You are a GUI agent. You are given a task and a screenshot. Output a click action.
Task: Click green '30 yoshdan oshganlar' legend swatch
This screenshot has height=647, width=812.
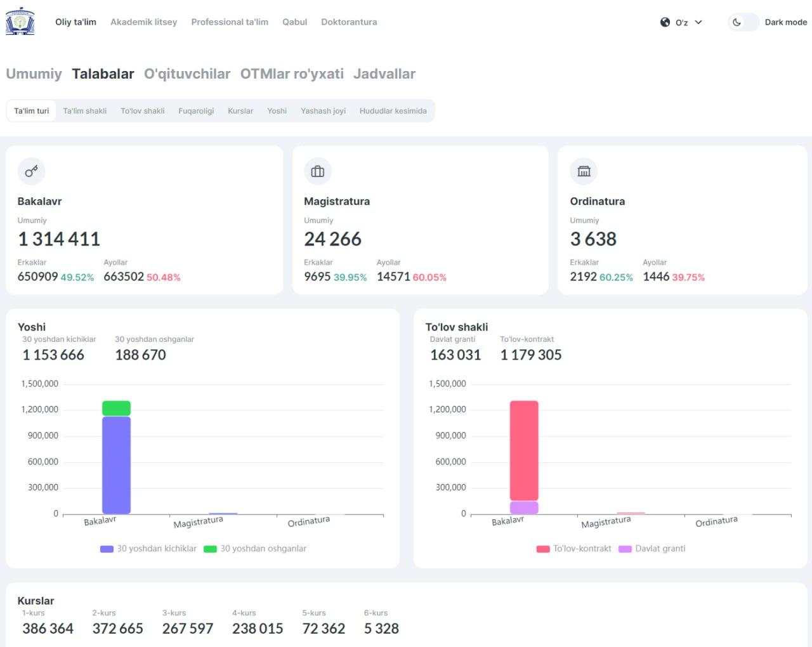[210, 549]
